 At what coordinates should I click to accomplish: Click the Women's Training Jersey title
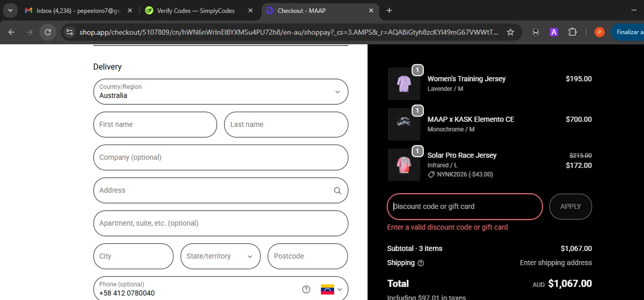click(x=467, y=79)
